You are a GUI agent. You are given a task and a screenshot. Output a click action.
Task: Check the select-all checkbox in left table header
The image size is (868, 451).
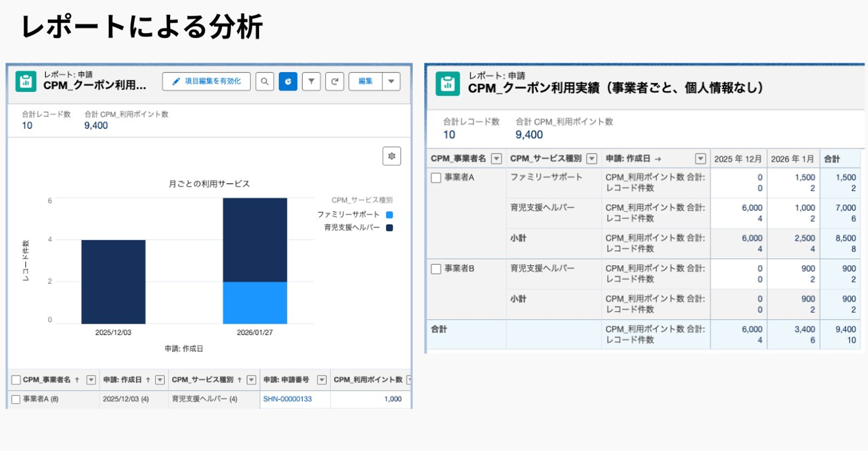16,380
